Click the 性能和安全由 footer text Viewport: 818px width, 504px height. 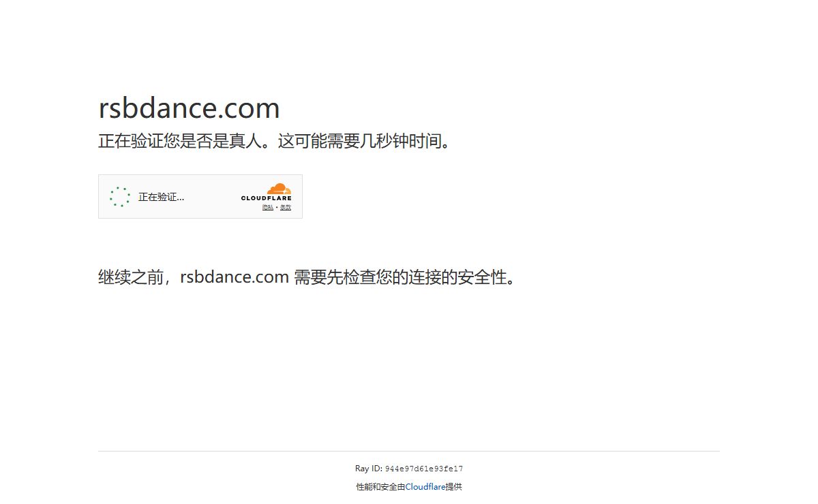tap(380, 487)
